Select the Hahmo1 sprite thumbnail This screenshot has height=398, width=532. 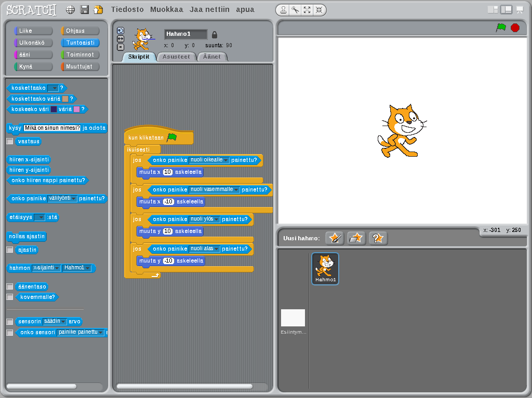pos(325,268)
